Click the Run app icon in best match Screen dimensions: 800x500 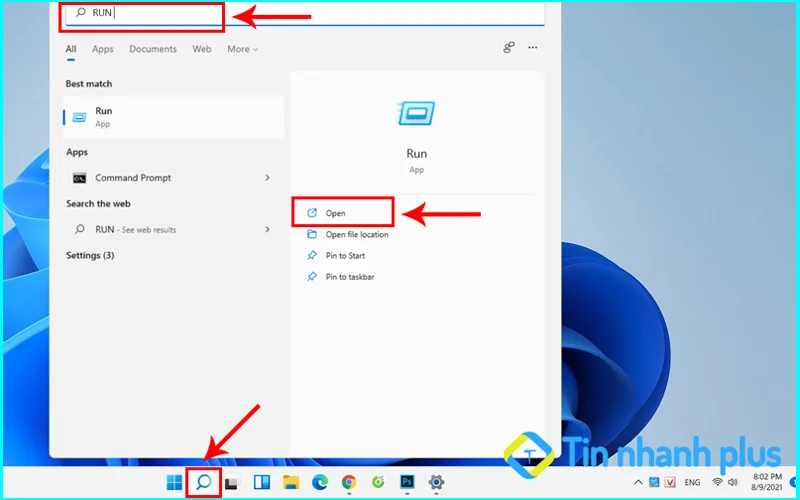(x=80, y=117)
